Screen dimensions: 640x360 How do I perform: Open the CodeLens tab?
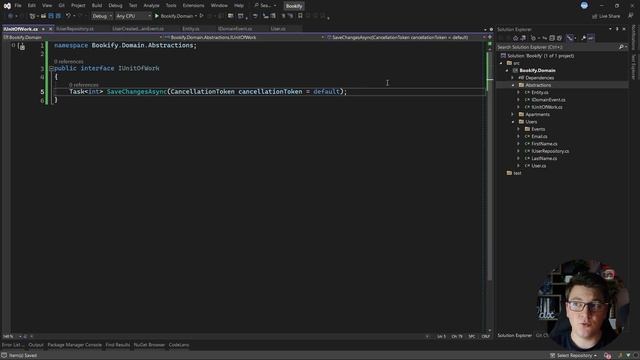coord(179,345)
